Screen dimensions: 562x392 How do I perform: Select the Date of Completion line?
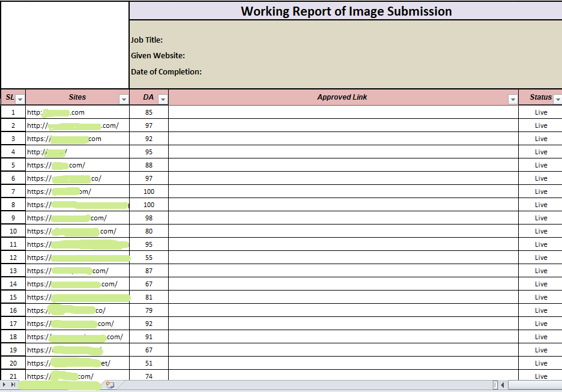[x=166, y=72]
